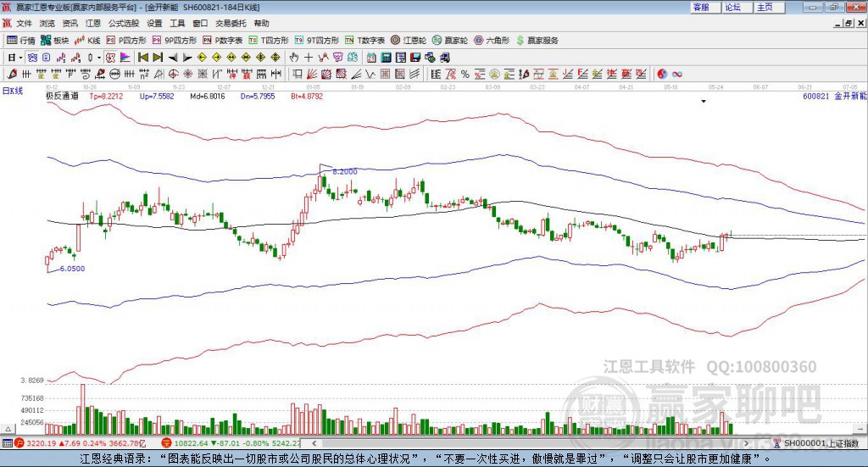Select the hand pan tool
Viewport: 868px width, 467px height.
(x=294, y=58)
